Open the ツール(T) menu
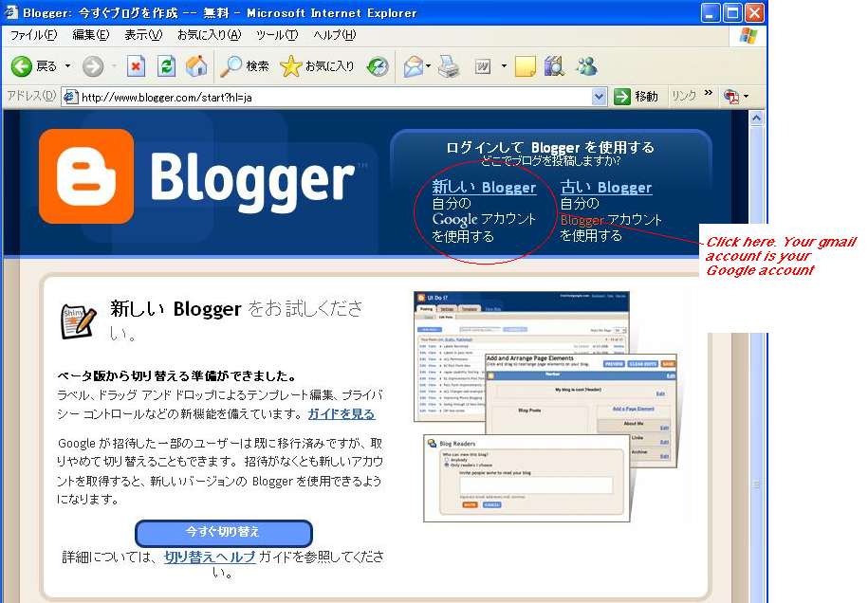Screen dimensions: 868x603 click(277, 35)
